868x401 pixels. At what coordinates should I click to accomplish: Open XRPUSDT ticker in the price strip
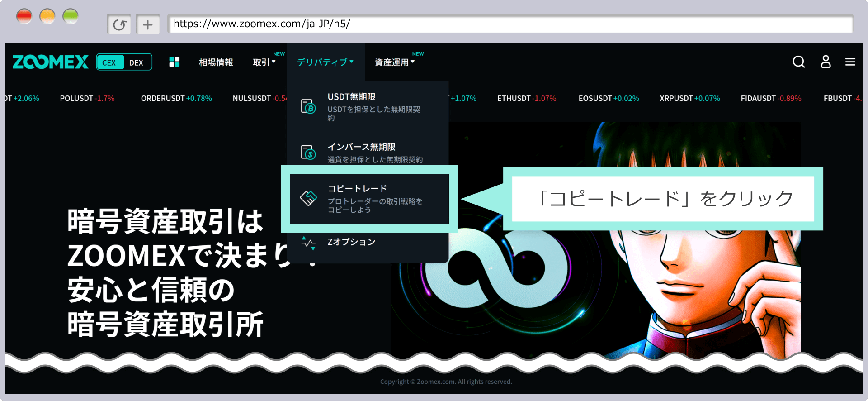689,98
